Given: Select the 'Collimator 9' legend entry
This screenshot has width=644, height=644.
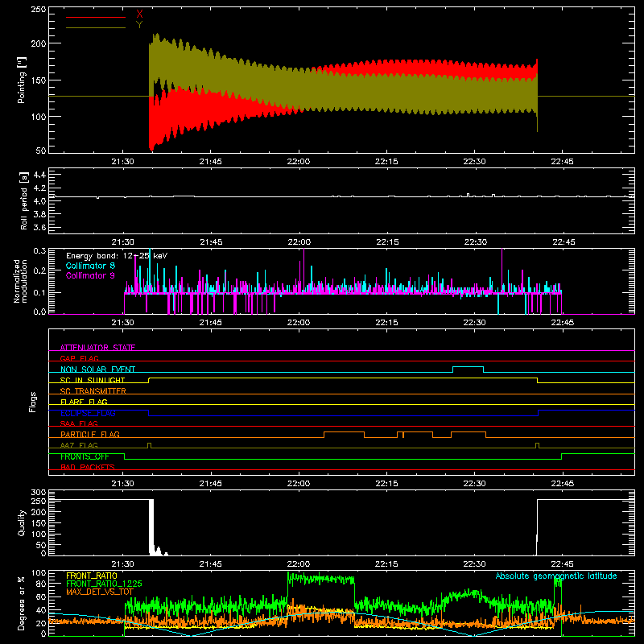Looking at the screenshot, I should tap(90, 275).
